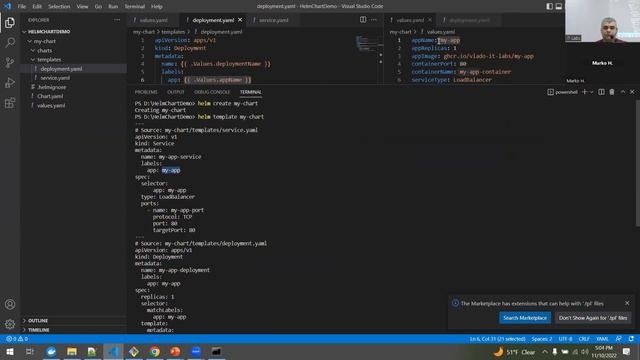Screen dimensions: 640x360
Task: Click the terminal vertical scrollbar
Action: (638, 162)
